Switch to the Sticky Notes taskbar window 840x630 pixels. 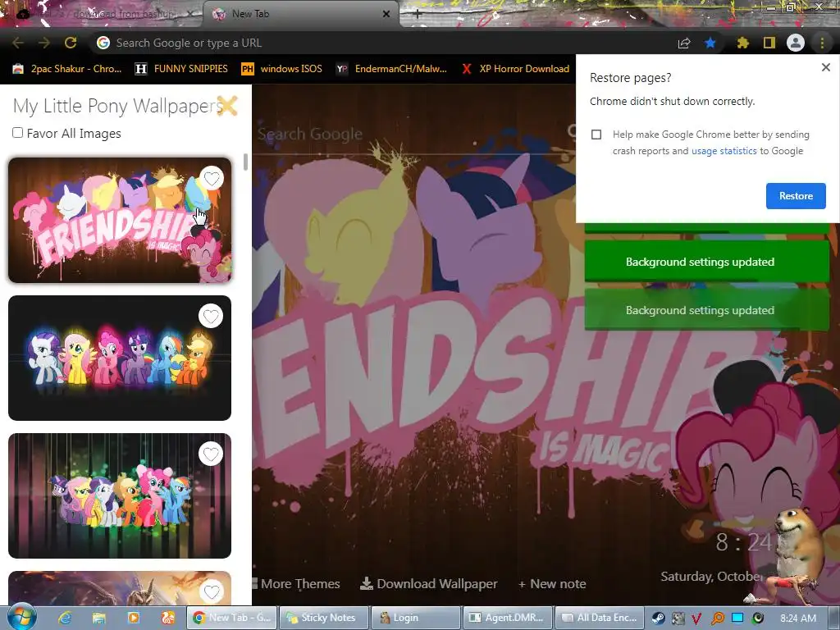324,618
